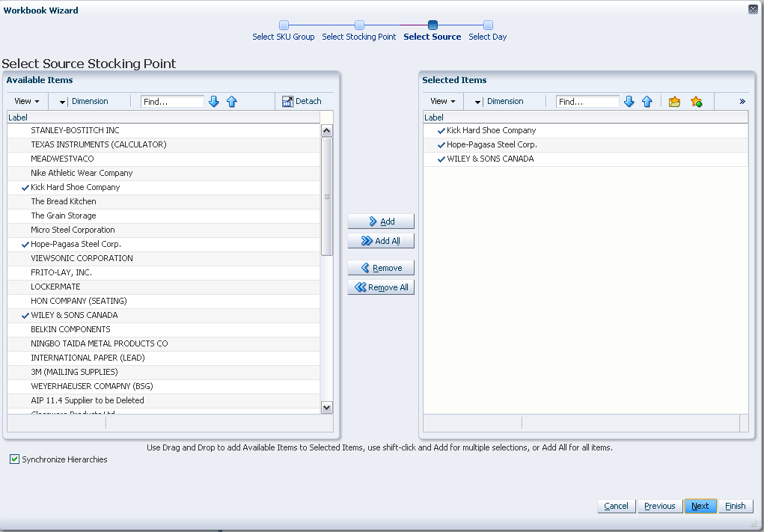Image resolution: width=764 pixels, height=532 pixels.
Task: Select NINGBO TAIDA METAL PRODUCTS CO row
Action: click(x=163, y=343)
